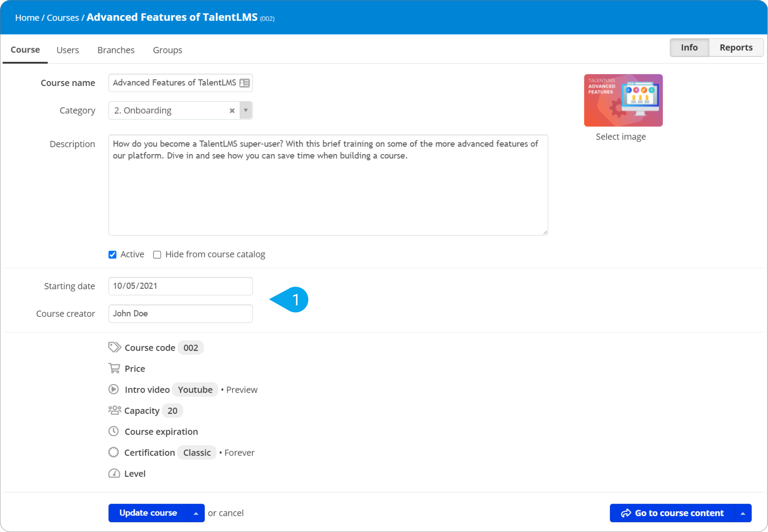
Task: Select the Reports view button
Action: tap(736, 48)
